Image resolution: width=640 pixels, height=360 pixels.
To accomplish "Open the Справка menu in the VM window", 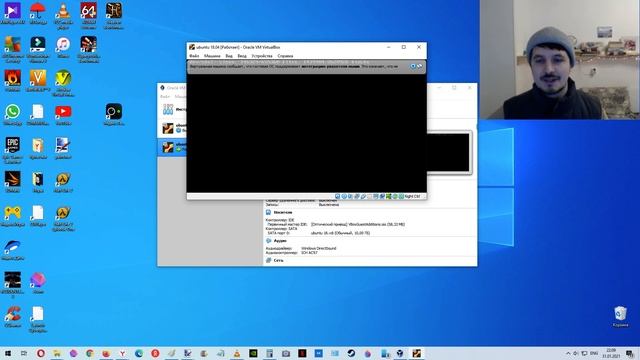I will [x=285, y=56].
